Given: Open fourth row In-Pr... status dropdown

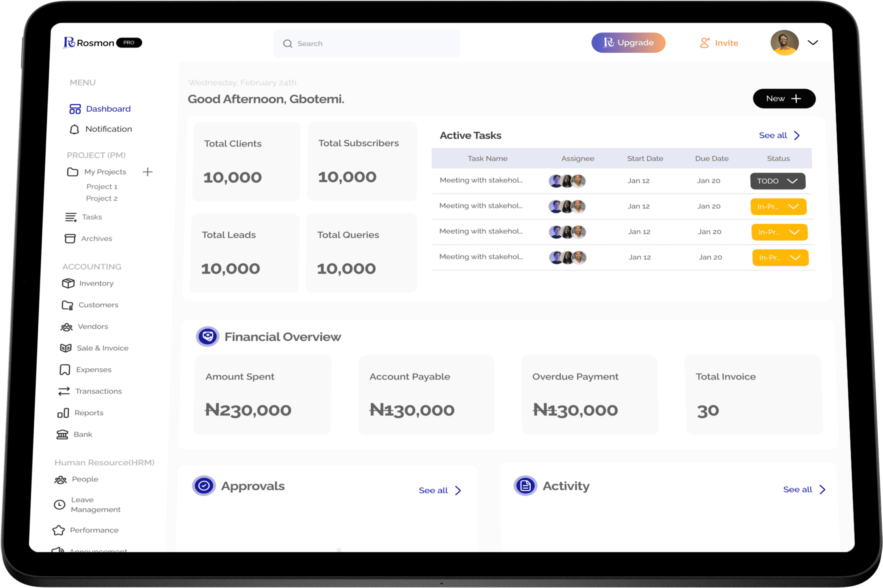Looking at the screenshot, I should pyautogui.click(x=780, y=258).
